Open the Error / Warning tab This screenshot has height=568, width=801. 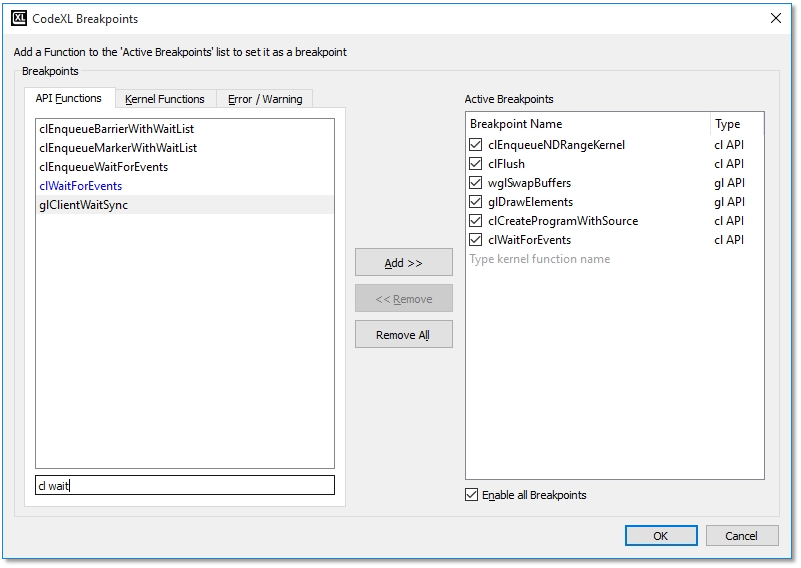(265, 99)
